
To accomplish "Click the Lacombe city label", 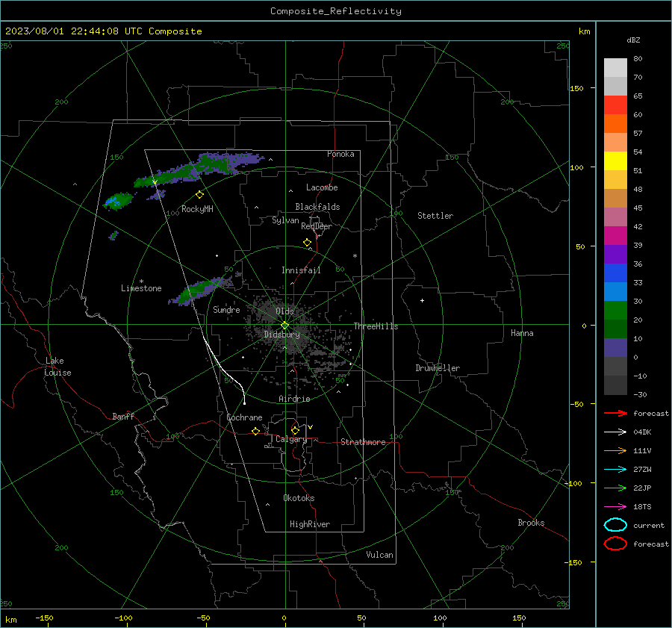I will [322, 187].
